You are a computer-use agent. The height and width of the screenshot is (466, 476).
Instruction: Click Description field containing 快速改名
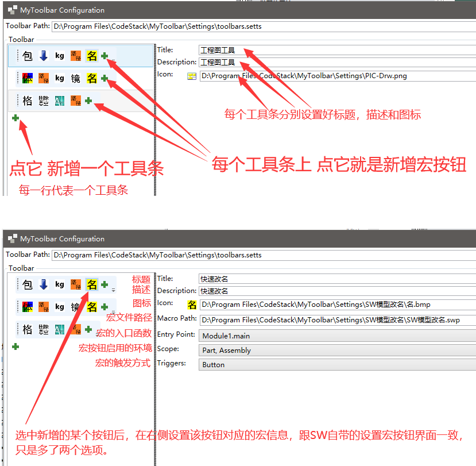tap(337, 291)
